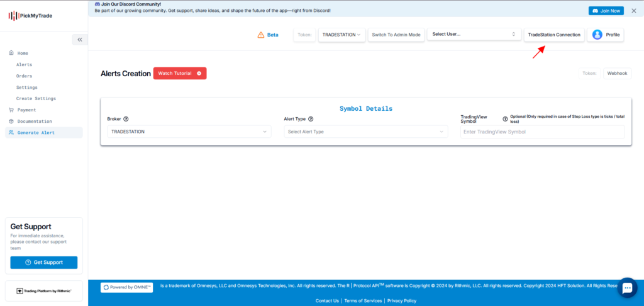Click Watch Tutorial button
The width and height of the screenshot is (644, 306).
[x=180, y=73]
